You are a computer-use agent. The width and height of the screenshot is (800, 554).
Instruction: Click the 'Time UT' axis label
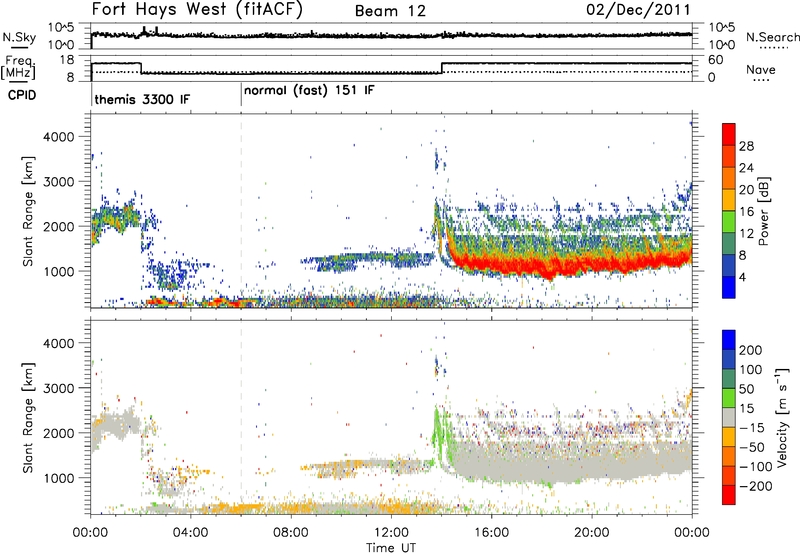point(391,547)
